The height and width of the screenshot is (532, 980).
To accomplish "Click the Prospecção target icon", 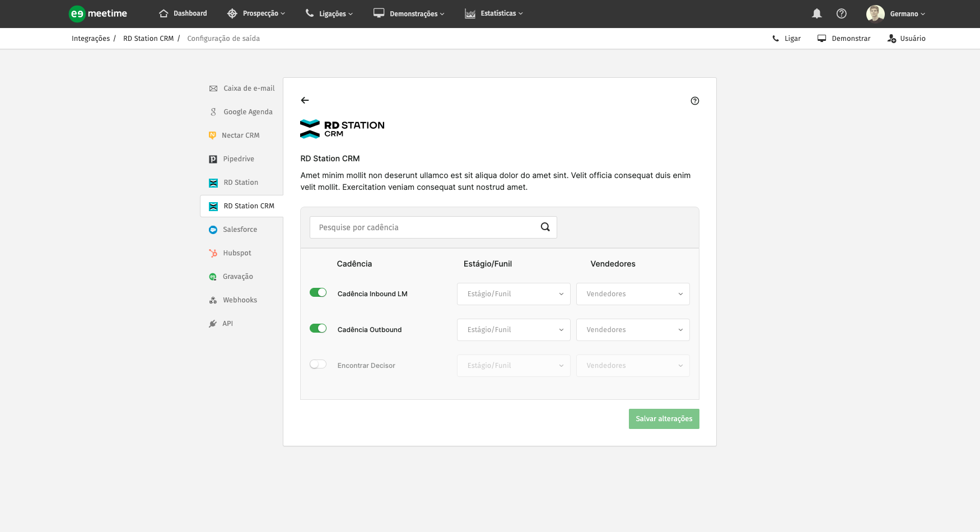I will click(x=232, y=13).
